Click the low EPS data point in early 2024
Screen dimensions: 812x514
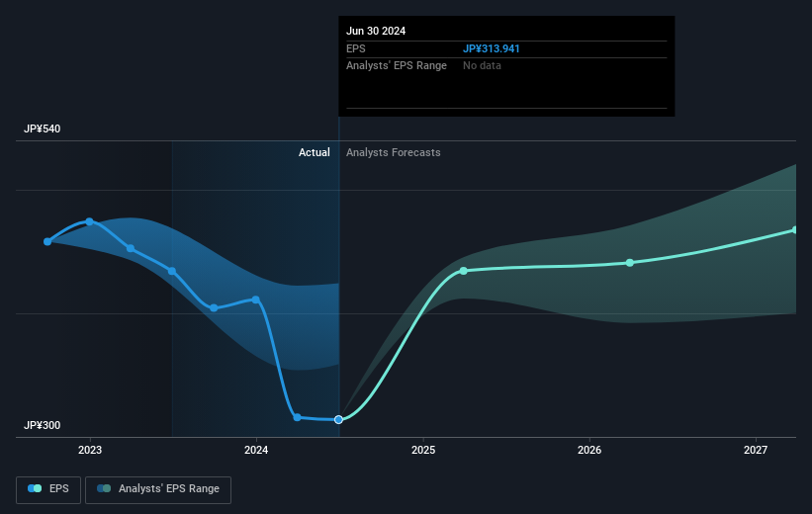click(298, 417)
